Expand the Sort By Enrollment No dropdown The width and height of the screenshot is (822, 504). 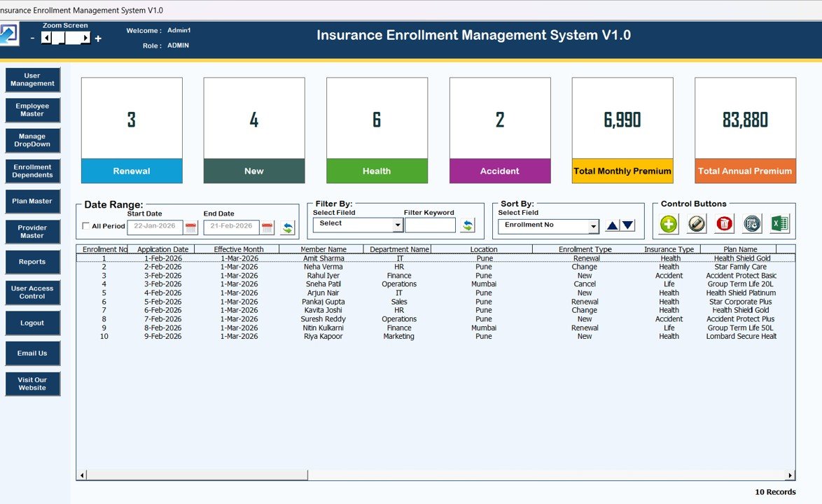[x=594, y=227]
